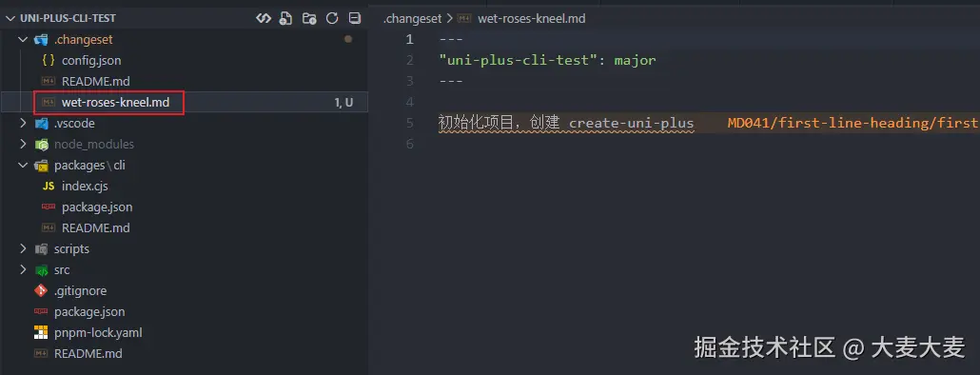The width and height of the screenshot is (980, 375).
Task: Click the scripts folder icon
Action: pos(41,249)
